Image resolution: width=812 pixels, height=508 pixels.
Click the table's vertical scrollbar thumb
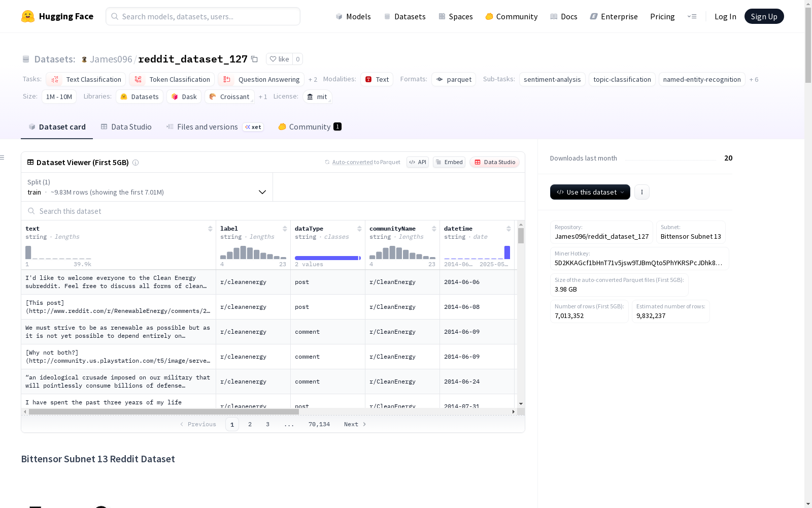pyautogui.click(x=521, y=236)
